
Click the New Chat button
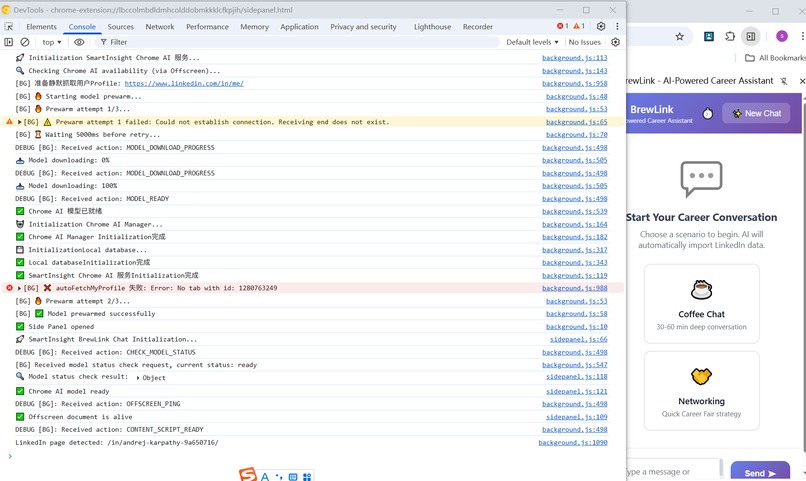757,114
